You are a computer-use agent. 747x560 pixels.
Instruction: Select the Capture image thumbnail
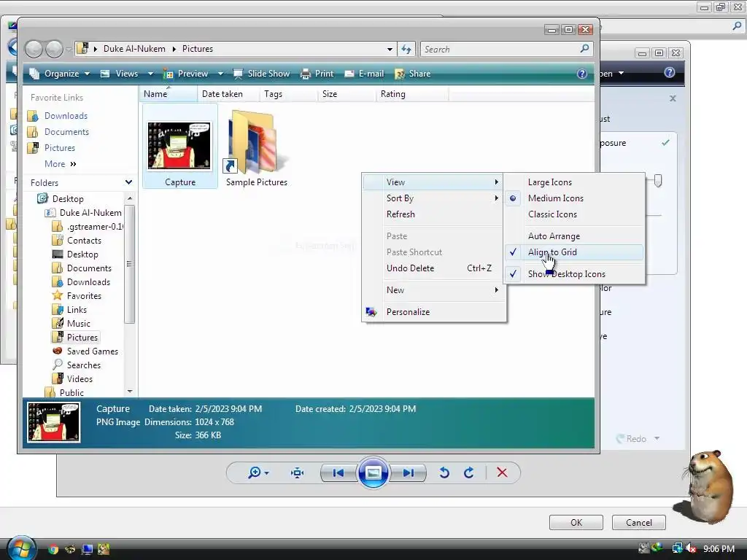pos(179,147)
